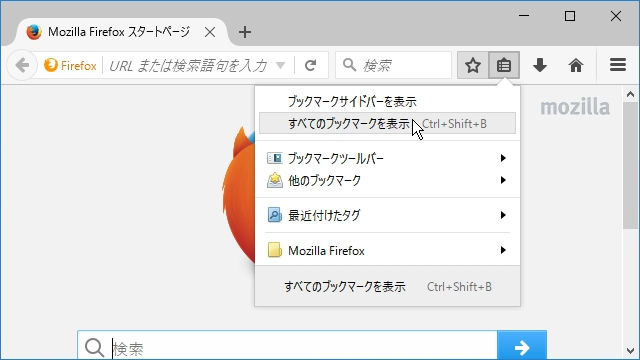This screenshot has height=360, width=640.
Task: Expand arrow beside ブックマークツールバー
Action: [x=503, y=158]
